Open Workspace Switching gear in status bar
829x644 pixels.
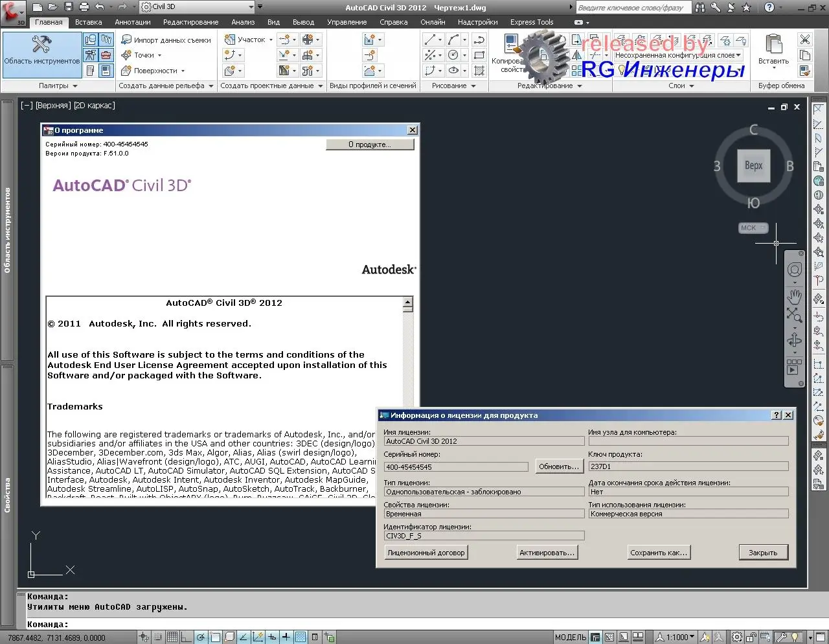point(737,638)
